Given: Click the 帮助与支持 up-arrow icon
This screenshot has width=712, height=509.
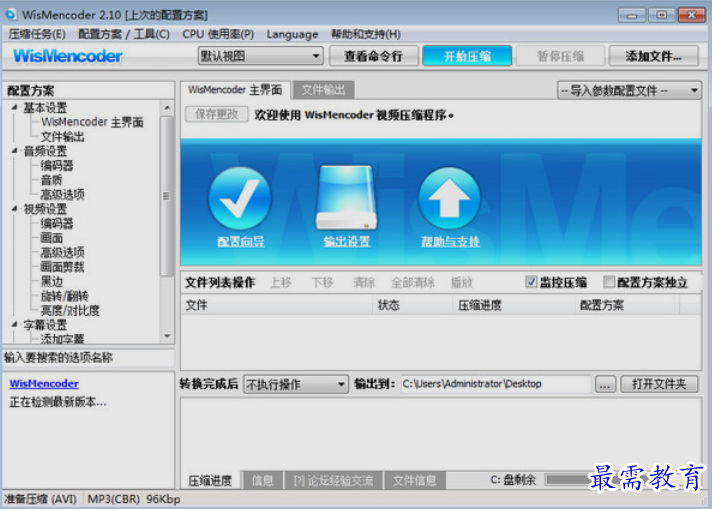Looking at the screenshot, I should tap(449, 198).
